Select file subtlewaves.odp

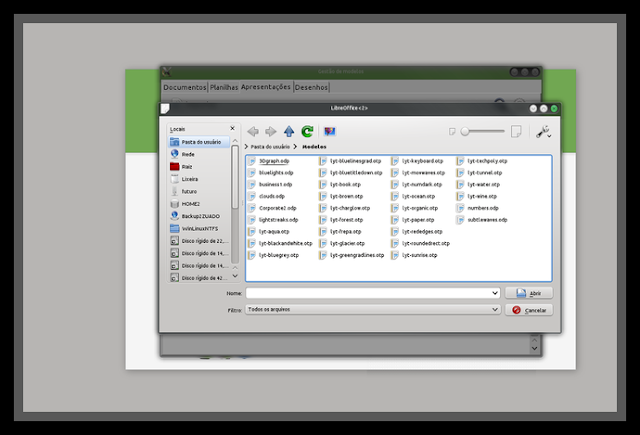coord(482,220)
